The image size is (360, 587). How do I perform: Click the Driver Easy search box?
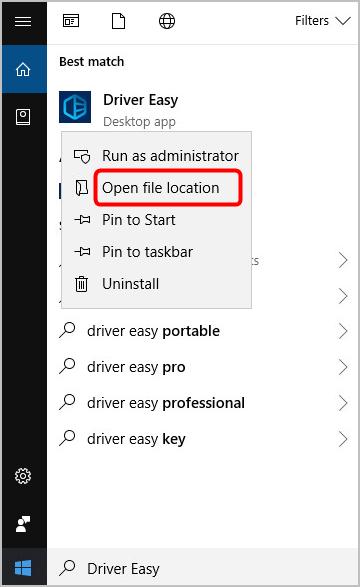tap(202, 568)
